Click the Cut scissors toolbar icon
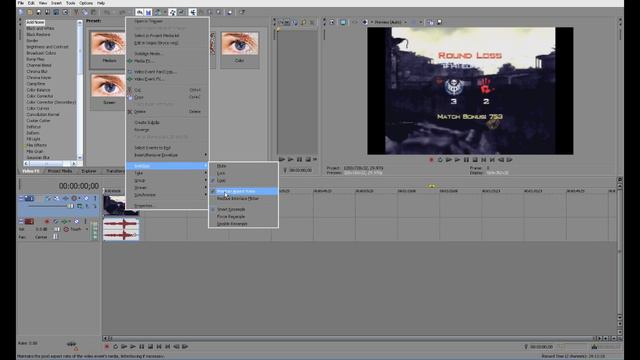Screen dimensions: 640x360 pyautogui.click(x=76, y=12)
